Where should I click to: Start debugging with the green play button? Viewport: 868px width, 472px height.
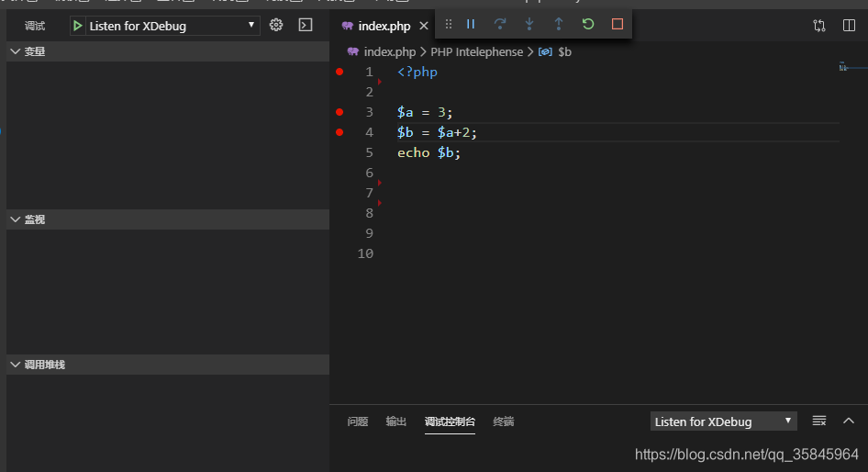(77, 26)
